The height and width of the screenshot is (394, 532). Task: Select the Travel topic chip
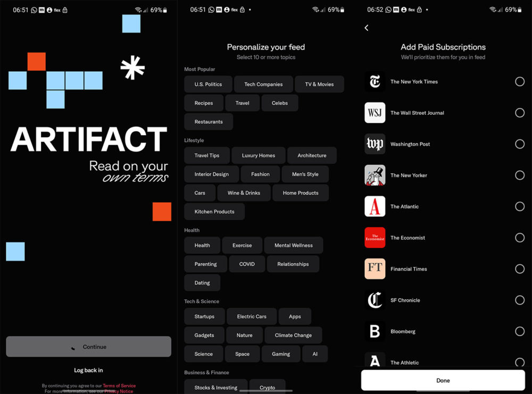tap(242, 103)
